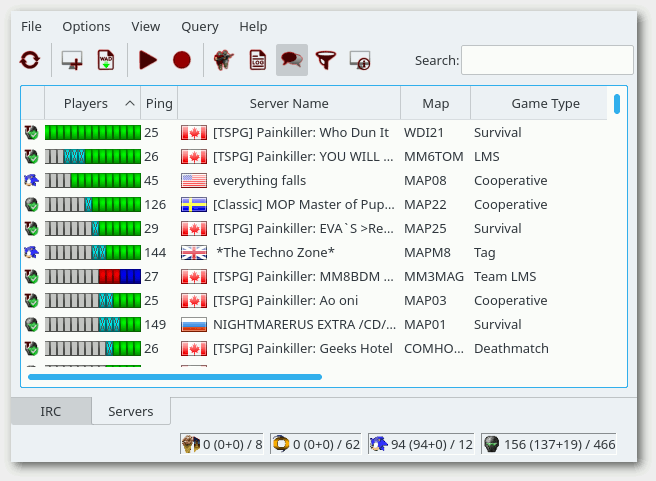Click the create server monitor-plus icon
The image size is (656, 481).
coord(72,60)
